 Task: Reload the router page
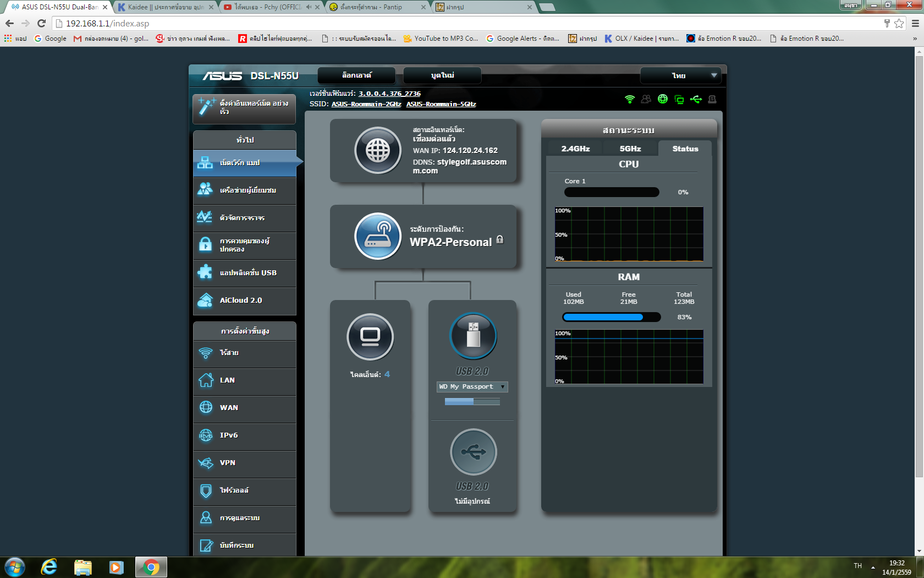41,23
